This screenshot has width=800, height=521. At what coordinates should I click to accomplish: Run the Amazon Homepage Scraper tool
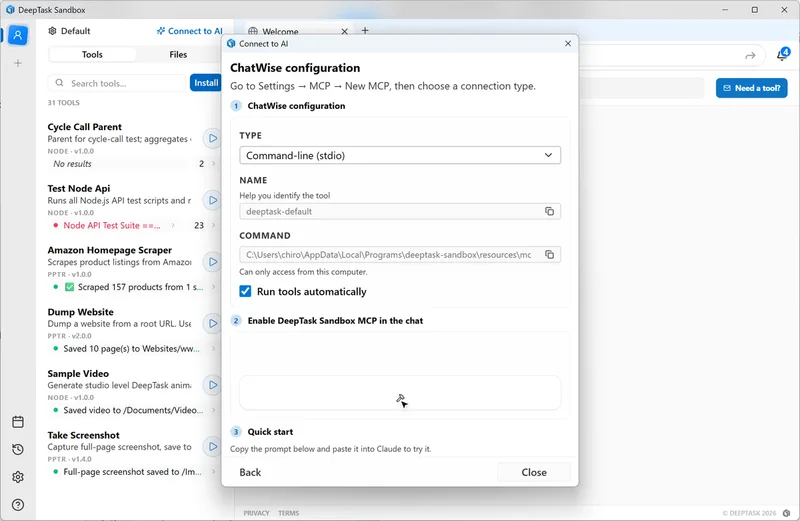pyautogui.click(x=212, y=262)
